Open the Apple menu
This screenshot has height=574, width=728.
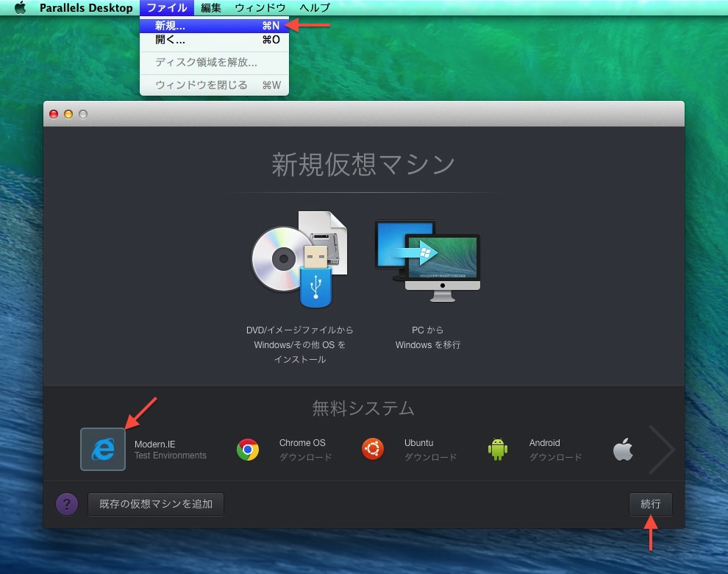point(21,7)
